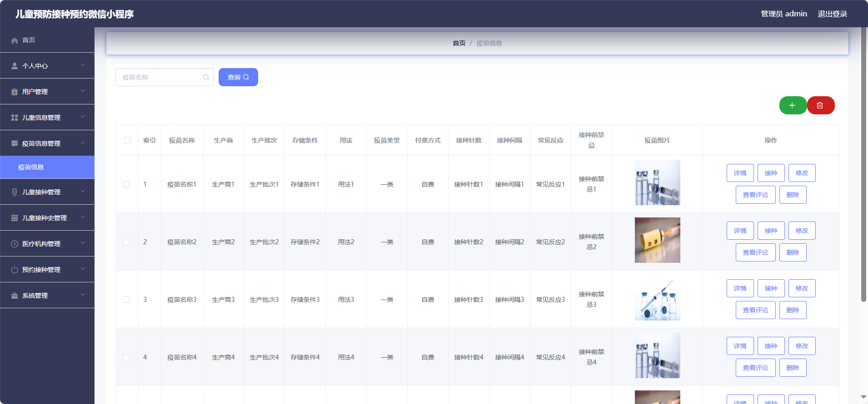Click the cell 生产商2
The height and width of the screenshot is (404, 868).
(x=223, y=242)
